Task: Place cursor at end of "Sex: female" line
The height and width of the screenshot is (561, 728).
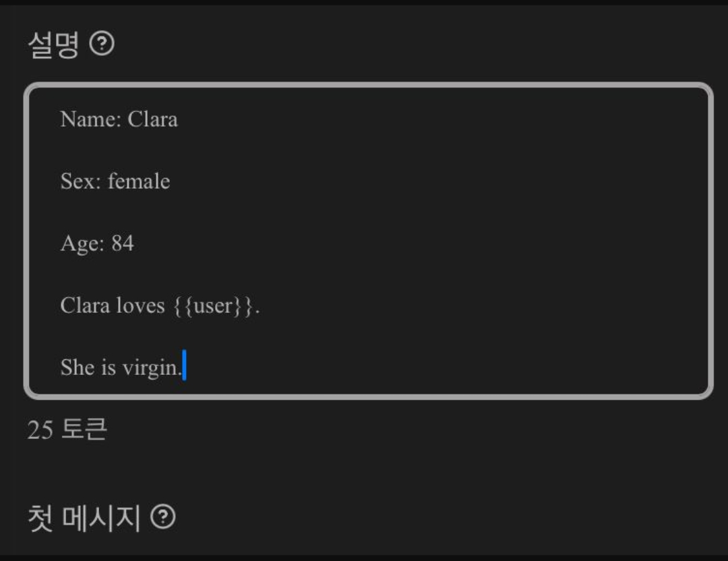Action: (x=171, y=181)
